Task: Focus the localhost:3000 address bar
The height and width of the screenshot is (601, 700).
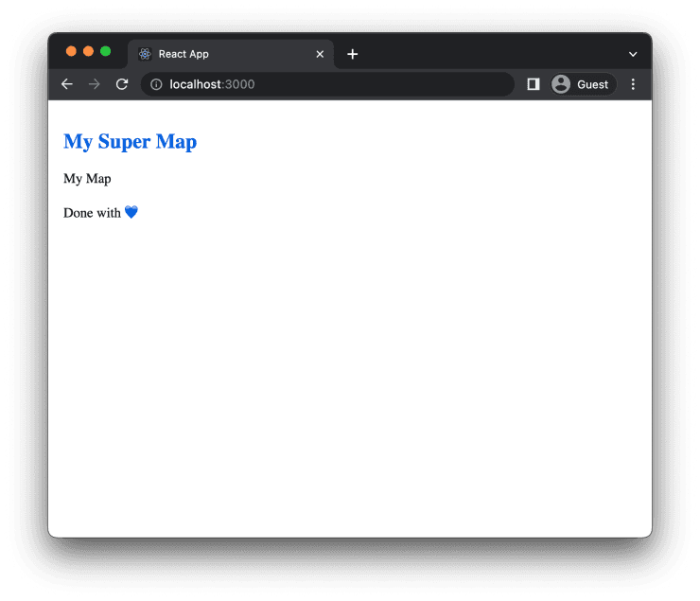Action: click(x=331, y=84)
